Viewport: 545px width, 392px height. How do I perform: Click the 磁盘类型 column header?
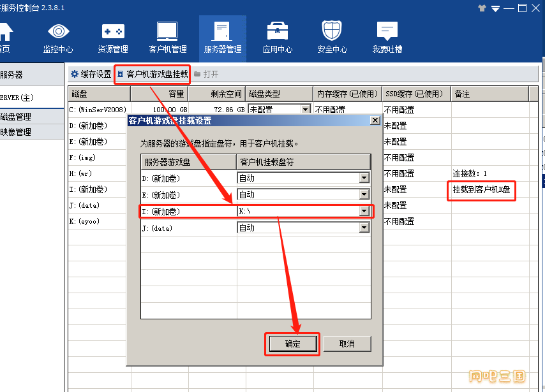point(280,94)
